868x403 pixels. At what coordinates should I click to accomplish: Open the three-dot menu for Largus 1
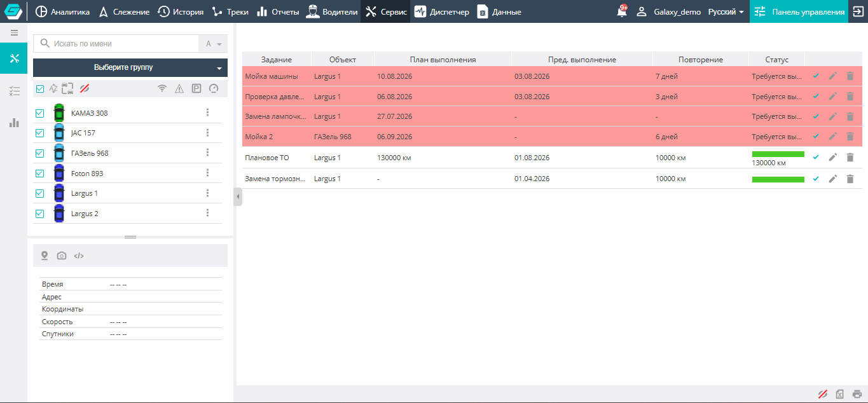(207, 193)
